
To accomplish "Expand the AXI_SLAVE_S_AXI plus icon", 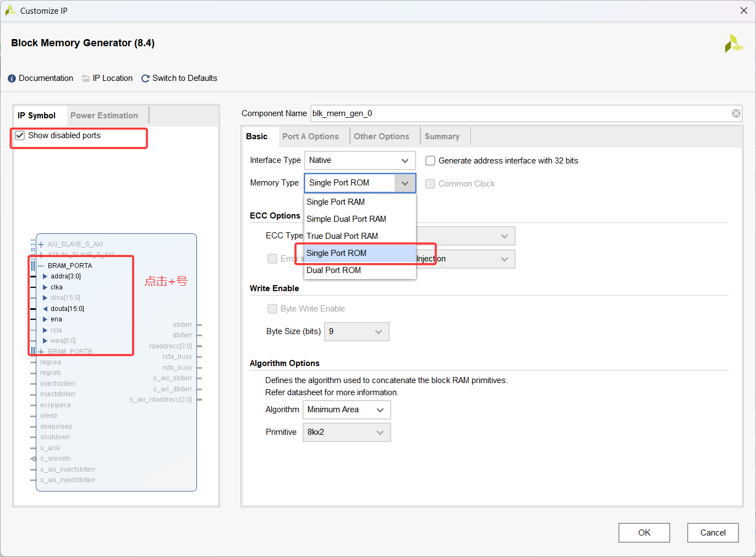I will tap(41, 244).
